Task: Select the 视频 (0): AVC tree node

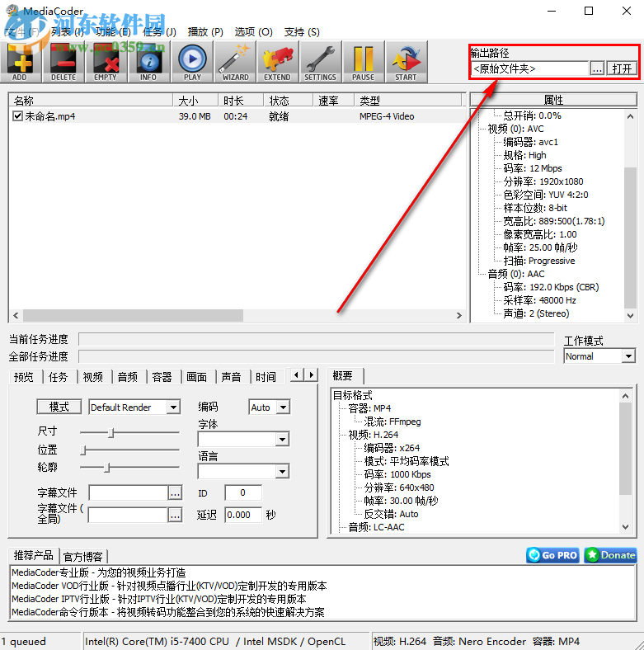Action: (x=515, y=129)
